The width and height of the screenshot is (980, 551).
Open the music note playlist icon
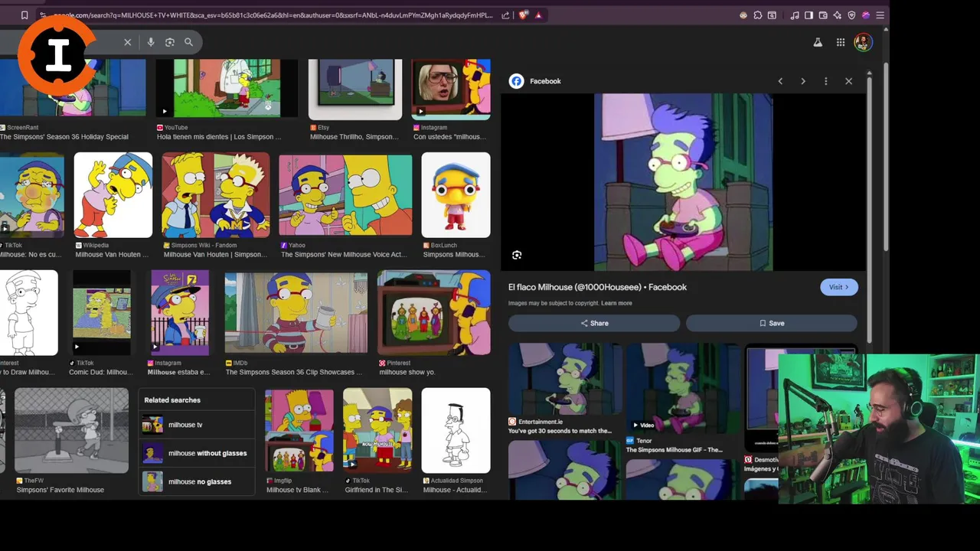tap(795, 15)
